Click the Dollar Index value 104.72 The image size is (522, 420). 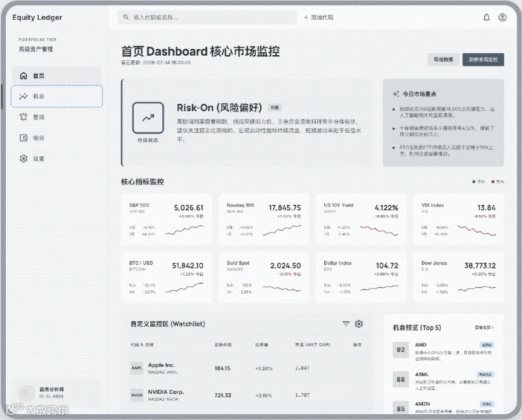pos(387,266)
